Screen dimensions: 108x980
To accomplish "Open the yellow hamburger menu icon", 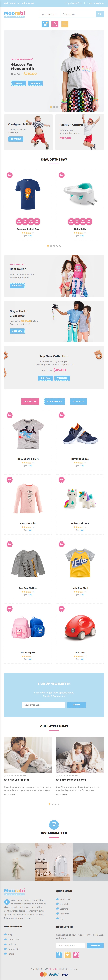I will (65, 24).
